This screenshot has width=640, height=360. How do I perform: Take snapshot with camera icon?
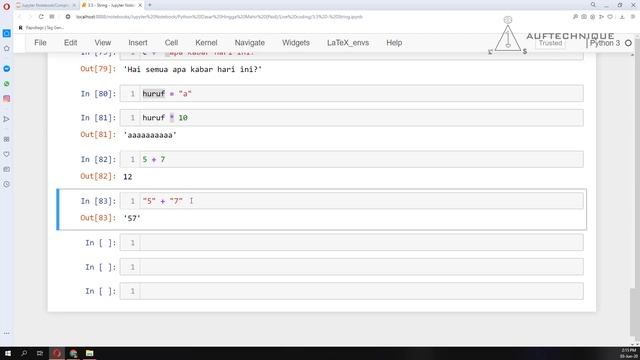[584, 17]
